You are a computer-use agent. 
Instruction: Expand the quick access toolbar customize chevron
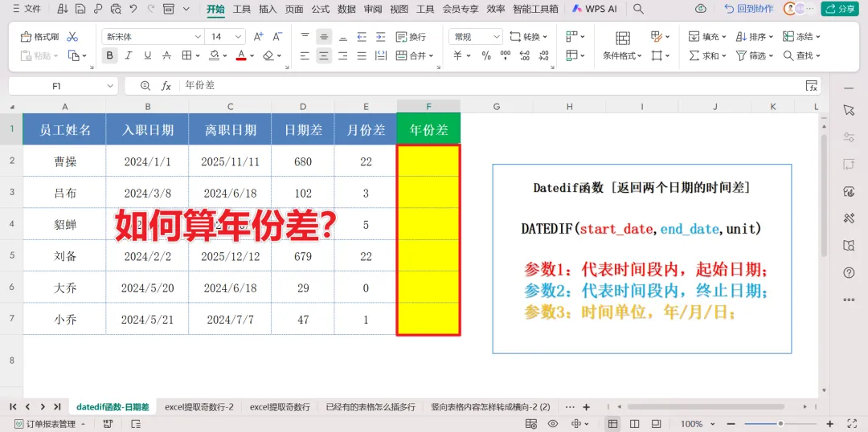(186, 9)
